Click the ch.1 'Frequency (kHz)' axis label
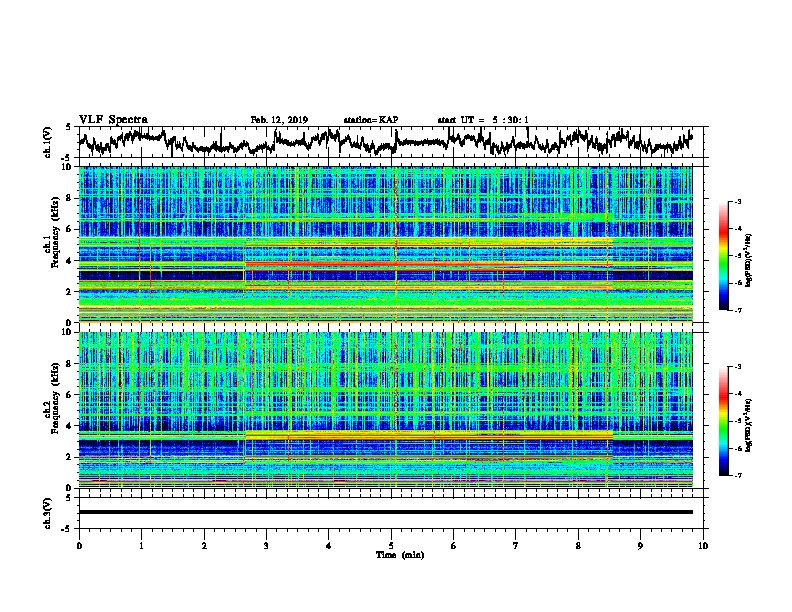Image resolution: width=792 pixels, height=612 pixels. tap(55, 232)
